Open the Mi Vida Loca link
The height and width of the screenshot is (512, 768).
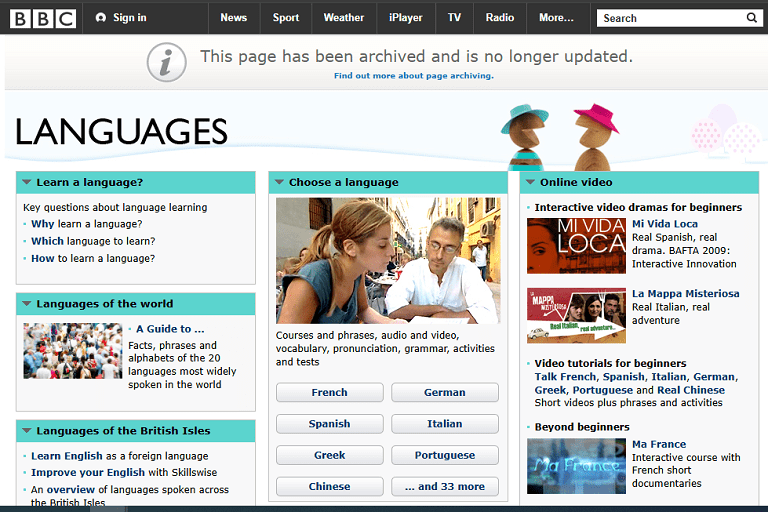click(x=665, y=224)
